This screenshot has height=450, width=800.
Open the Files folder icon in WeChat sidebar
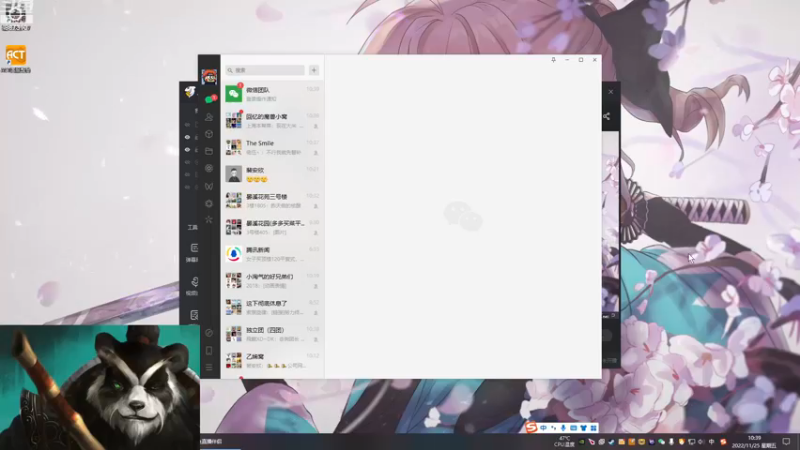[209, 151]
